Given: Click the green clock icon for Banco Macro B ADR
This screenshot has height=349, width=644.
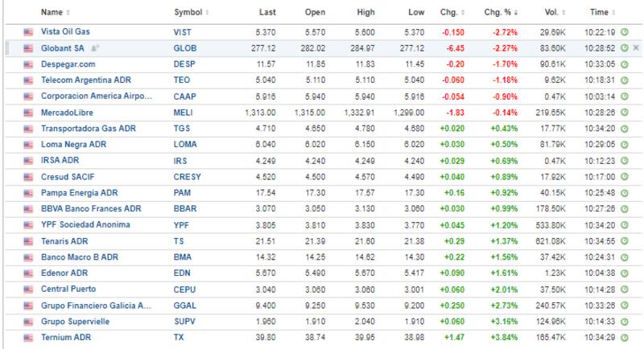Looking at the screenshot, I should click(625, 257).
